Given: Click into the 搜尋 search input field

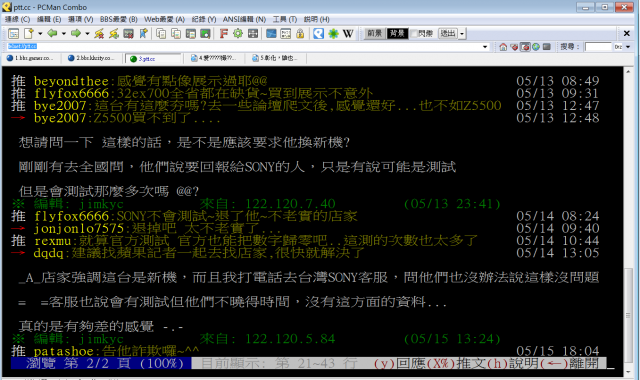Looking at the screenshot, I should [x=598, y=47].
